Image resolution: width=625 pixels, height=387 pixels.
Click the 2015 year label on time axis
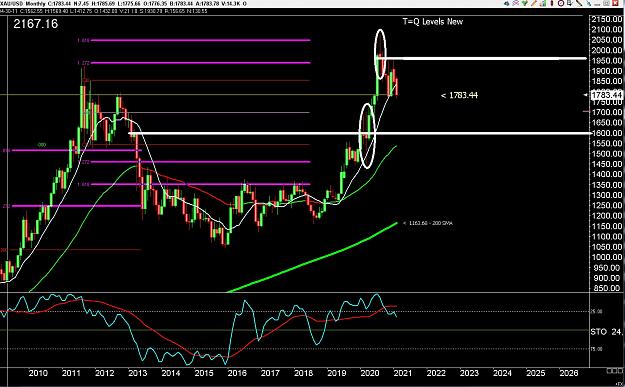(x=204, y=373)
